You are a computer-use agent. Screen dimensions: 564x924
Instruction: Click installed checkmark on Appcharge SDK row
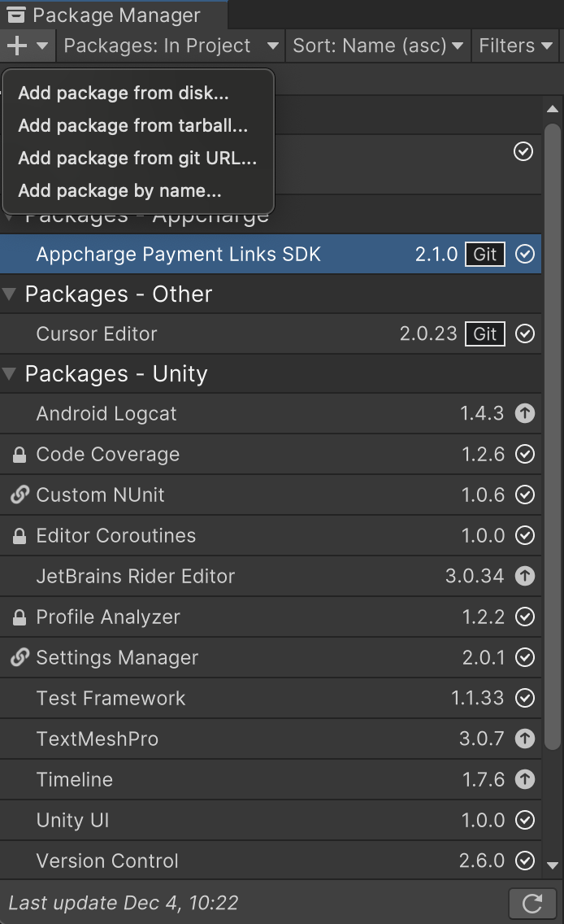tap(524, 254)
